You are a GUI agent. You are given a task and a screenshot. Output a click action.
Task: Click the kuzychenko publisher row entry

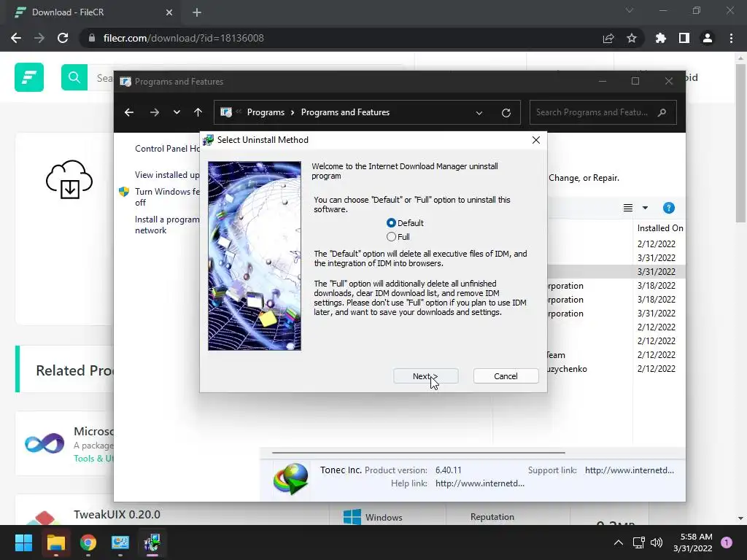(x=568, y=369)
